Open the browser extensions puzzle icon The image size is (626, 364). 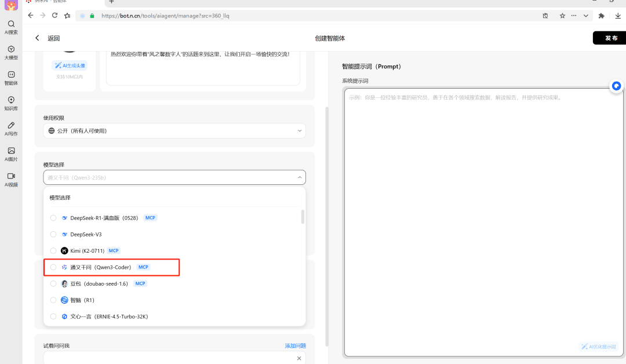pos(601,16)
